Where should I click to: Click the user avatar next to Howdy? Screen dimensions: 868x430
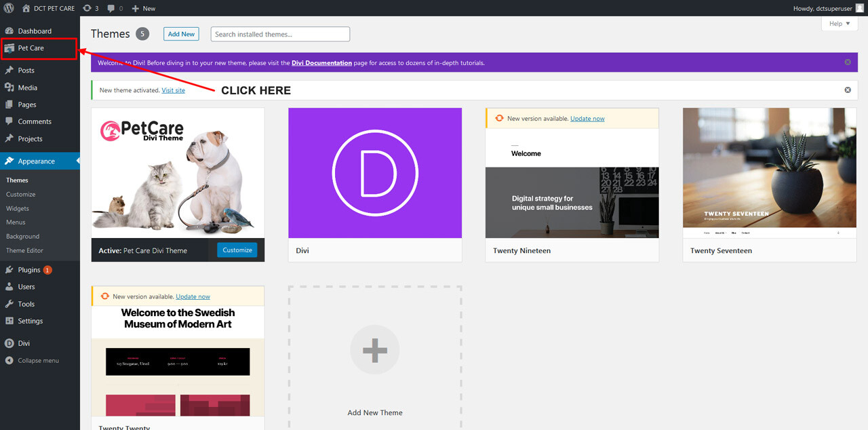click(860, 8)
